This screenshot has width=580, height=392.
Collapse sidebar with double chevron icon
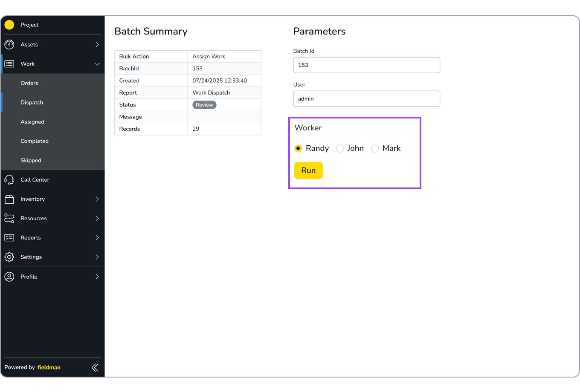click(95, 367)
